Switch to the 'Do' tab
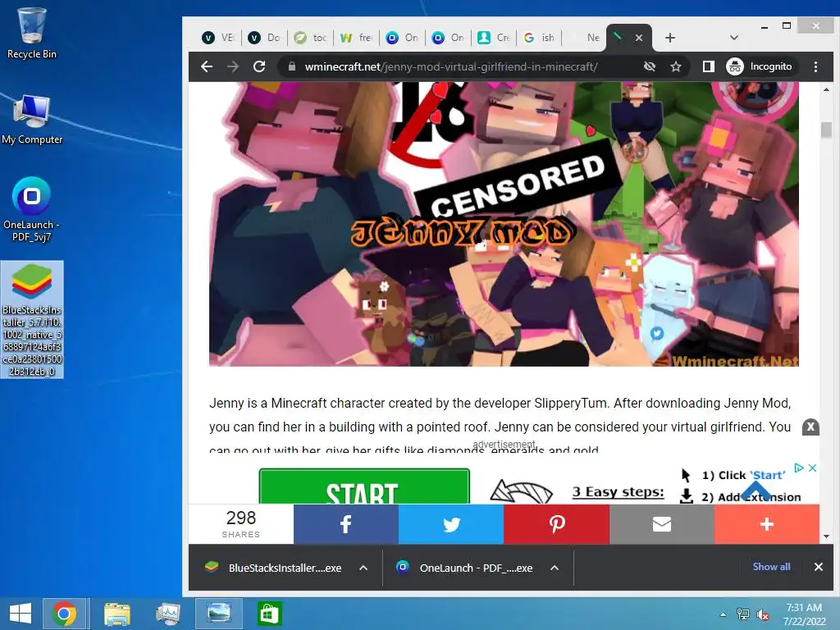 pos(264,38)
